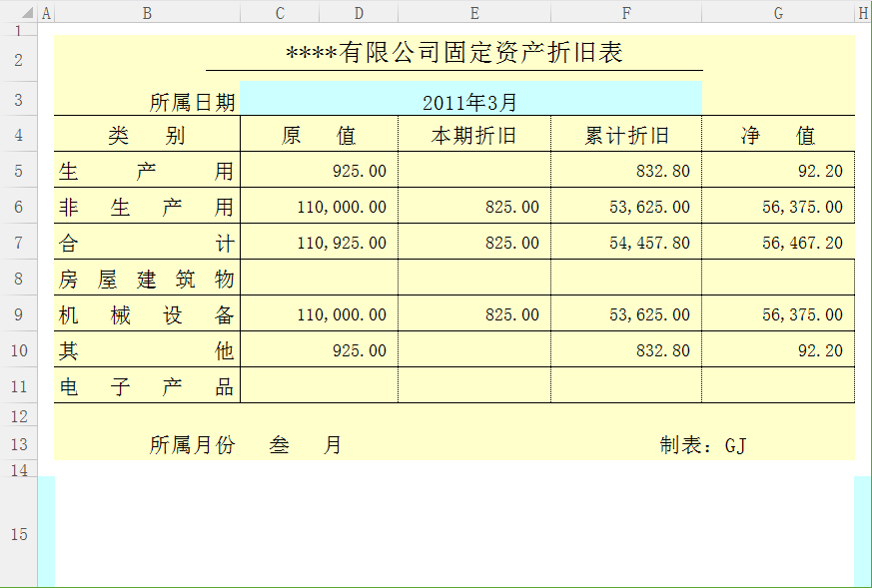Image resolution: width=872 pixels, height=588 pixels.
Task: Select the 机械设备 category cell
Action: (147, 314)
